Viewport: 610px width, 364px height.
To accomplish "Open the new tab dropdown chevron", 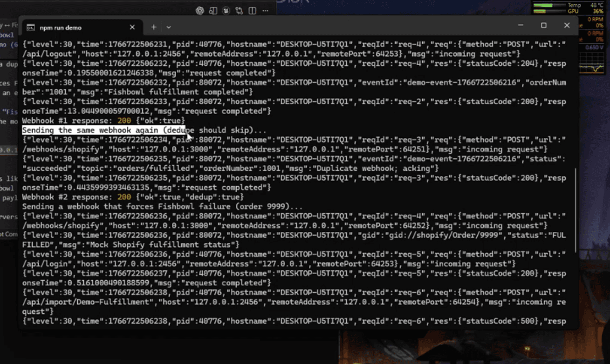I will pos(168,27).
